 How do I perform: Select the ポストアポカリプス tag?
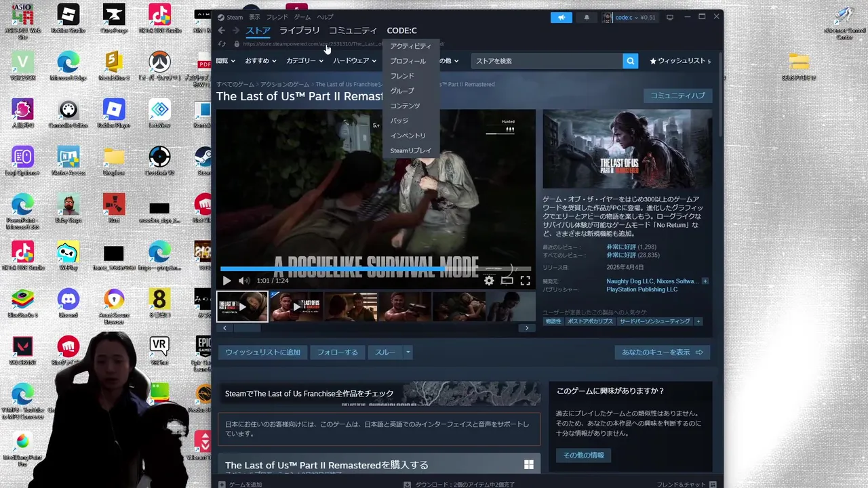coord(589,321)
